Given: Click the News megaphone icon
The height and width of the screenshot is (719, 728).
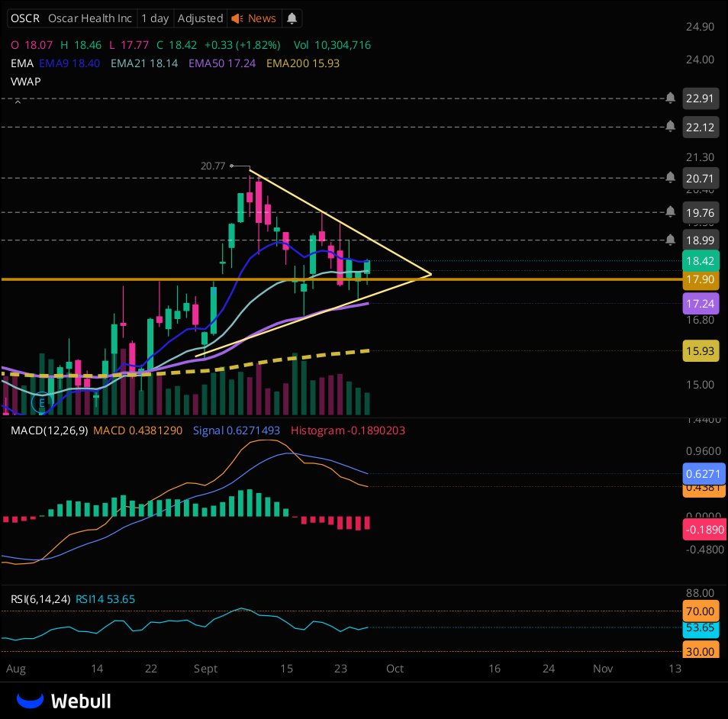Looking at the screenshot, I should coord(237,18).
